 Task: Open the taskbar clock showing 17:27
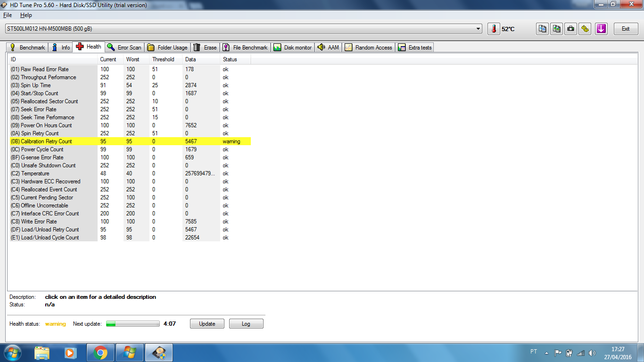pos(618,353)
